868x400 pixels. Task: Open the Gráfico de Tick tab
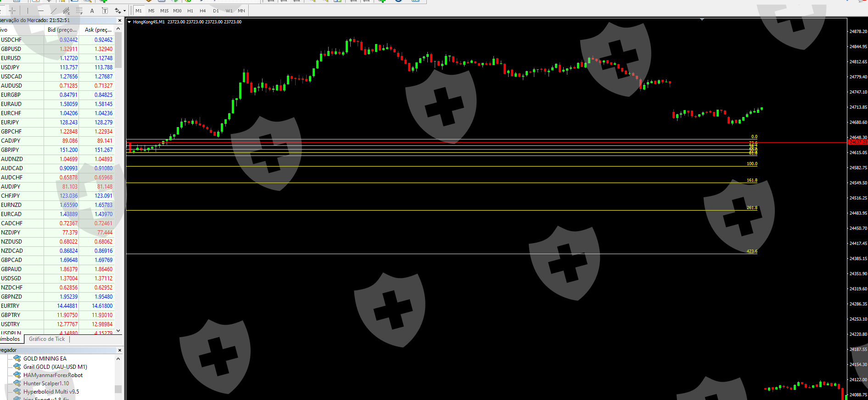coord(47,339)
